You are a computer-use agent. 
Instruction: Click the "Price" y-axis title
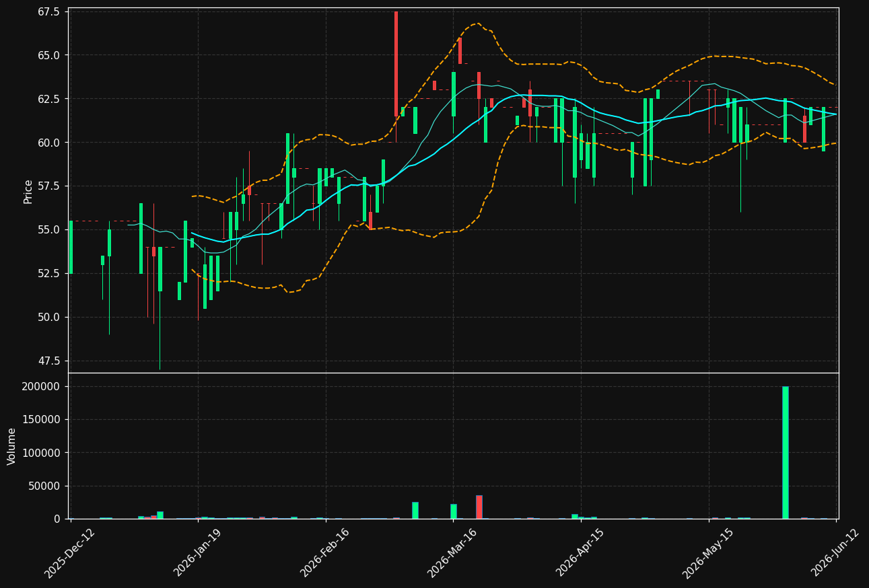click(x=28, y=191)
